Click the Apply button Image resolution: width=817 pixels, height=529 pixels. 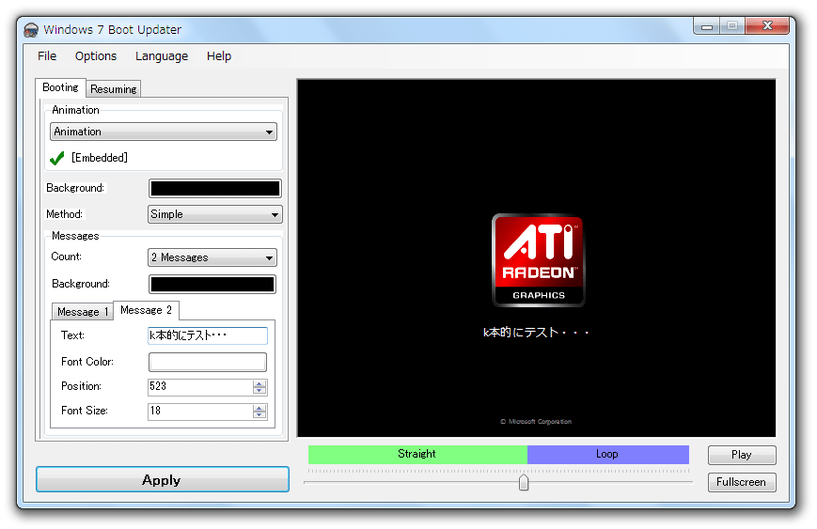163,479
